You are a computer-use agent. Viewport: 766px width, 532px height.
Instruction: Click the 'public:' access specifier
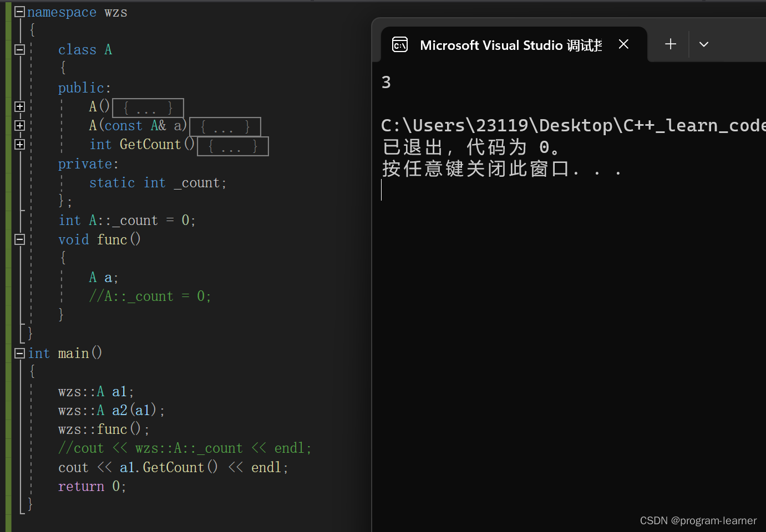point(84,88)
